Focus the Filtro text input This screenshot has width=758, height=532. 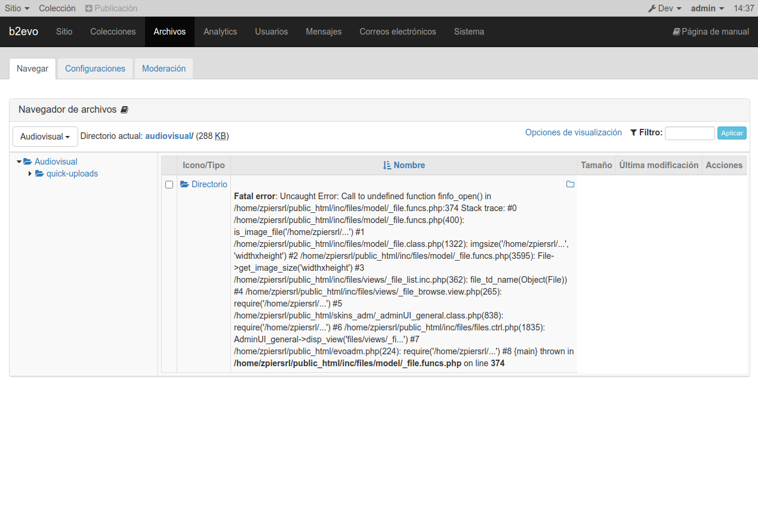click(x=690, y=133)
